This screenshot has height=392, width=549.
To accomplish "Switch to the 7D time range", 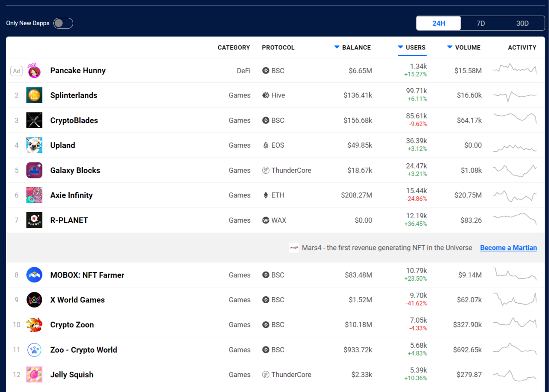I will click(x=481, y=23).
